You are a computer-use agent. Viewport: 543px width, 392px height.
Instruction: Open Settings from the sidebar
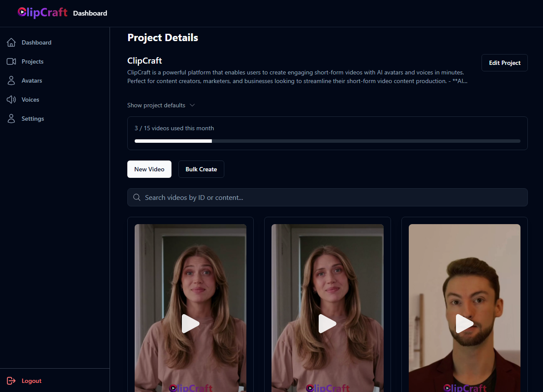pos(55,119)
